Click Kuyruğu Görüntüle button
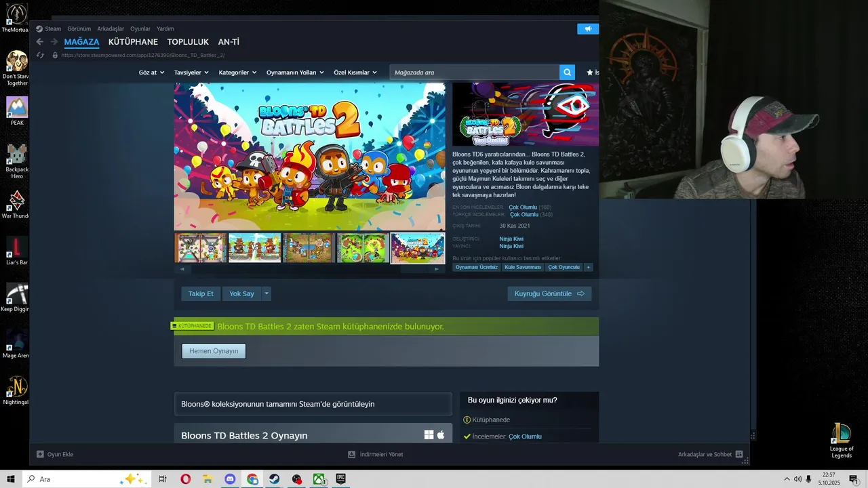 coord(549,293)
